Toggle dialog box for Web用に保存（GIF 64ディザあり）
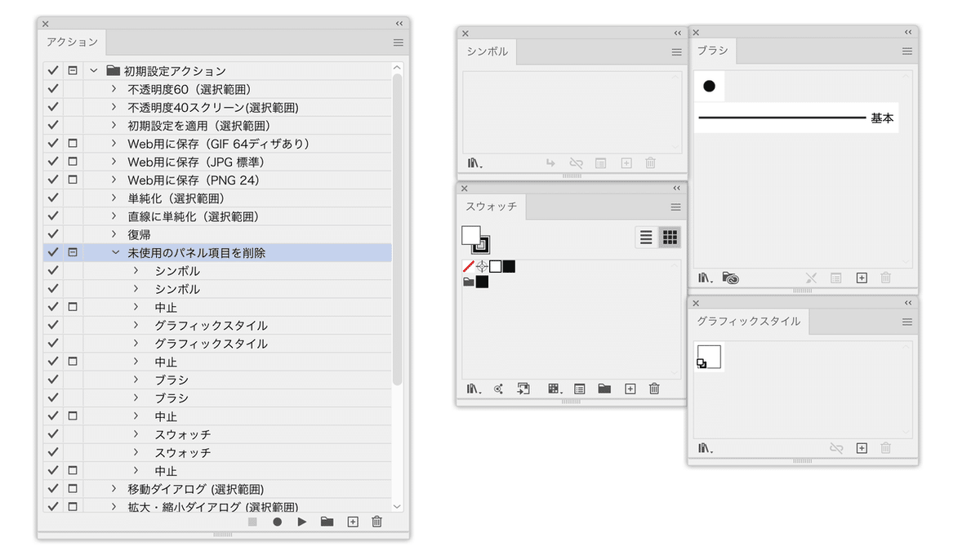This screenshot has height=551, width=980. pyautogui.click(x=73, y=144)
